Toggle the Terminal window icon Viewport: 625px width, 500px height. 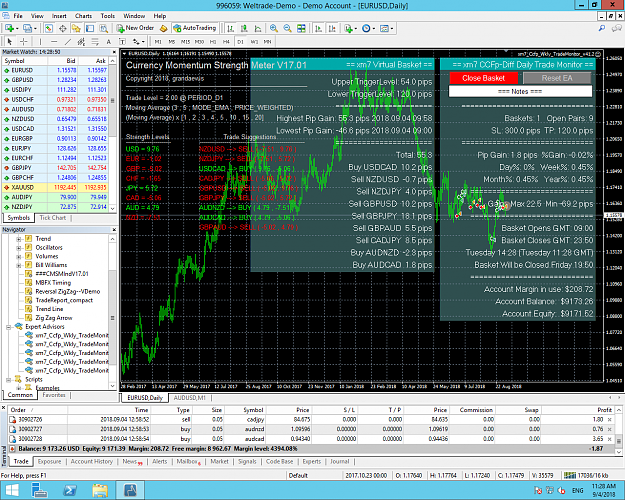click(90, 28)
